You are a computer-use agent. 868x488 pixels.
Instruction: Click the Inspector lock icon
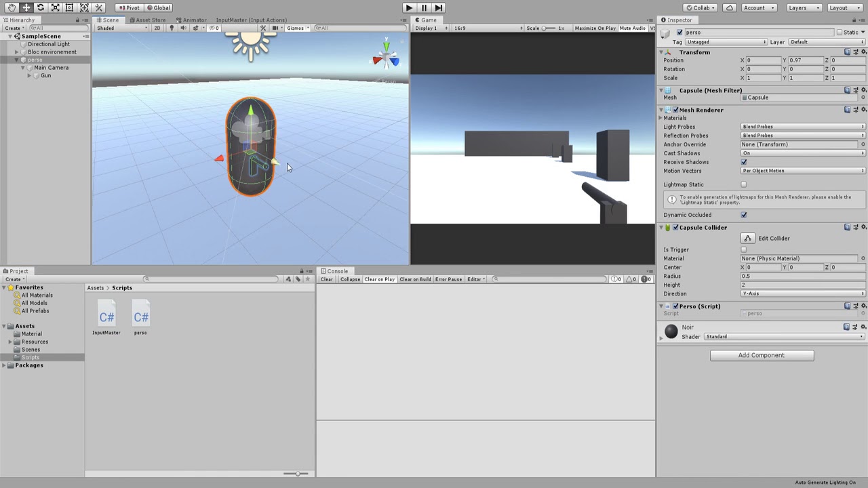(x=854, y=20)
